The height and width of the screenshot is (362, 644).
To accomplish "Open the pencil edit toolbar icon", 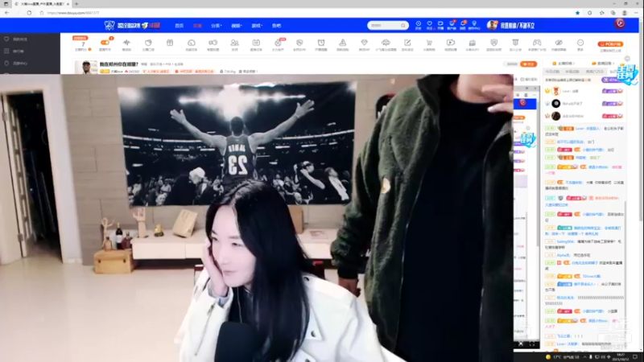I will coord(407,43).
